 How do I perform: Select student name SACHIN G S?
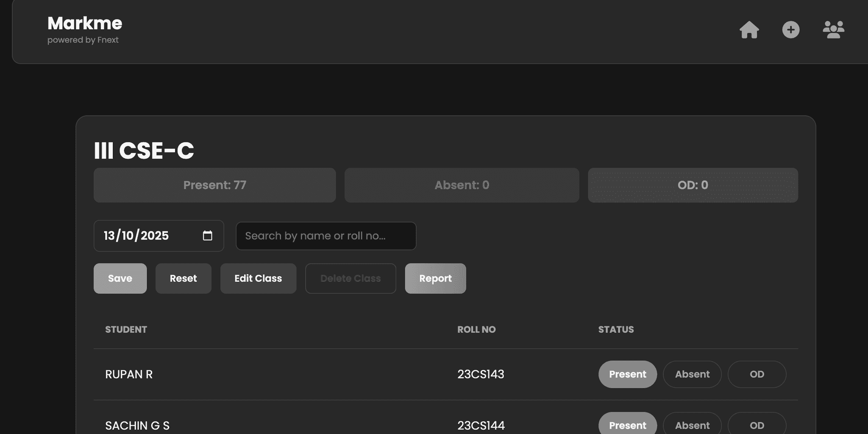[x=137, y=426]
